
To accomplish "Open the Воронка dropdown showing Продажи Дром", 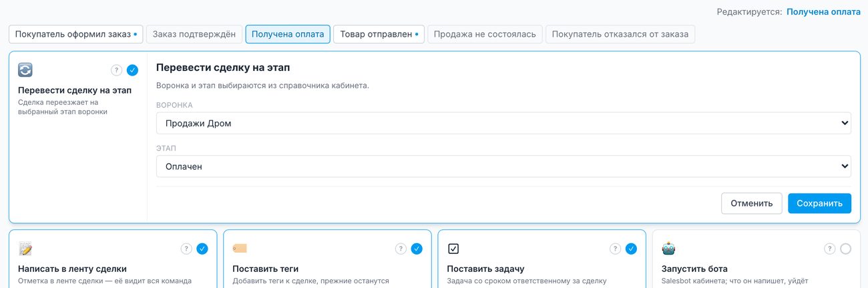I will pos(503,123).
